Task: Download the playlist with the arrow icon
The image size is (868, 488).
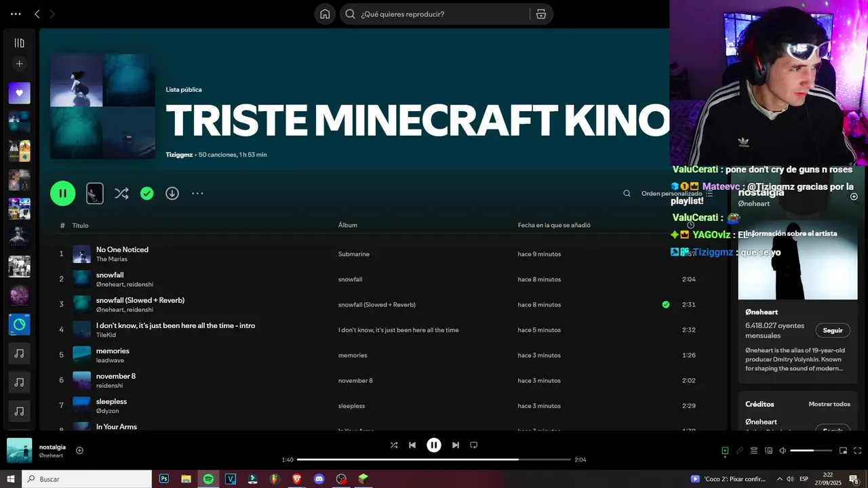Action: tap(172, 193)
